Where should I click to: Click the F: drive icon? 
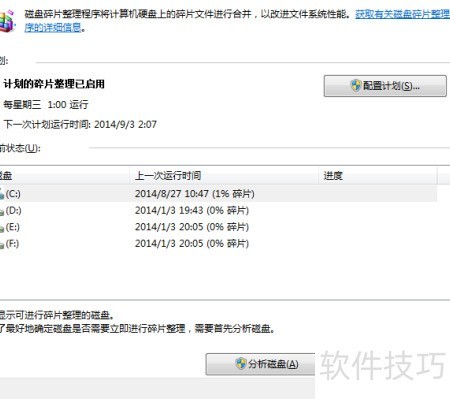tap(2, 245)
